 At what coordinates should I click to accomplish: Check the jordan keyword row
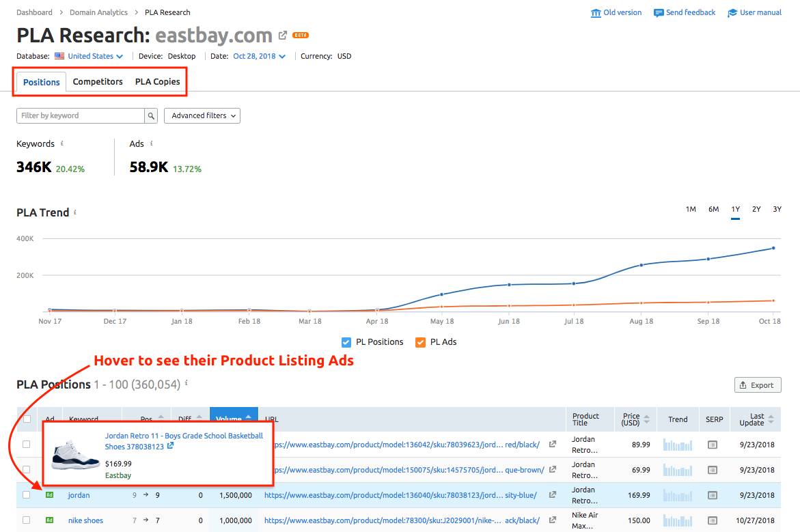tap(27, 494)
